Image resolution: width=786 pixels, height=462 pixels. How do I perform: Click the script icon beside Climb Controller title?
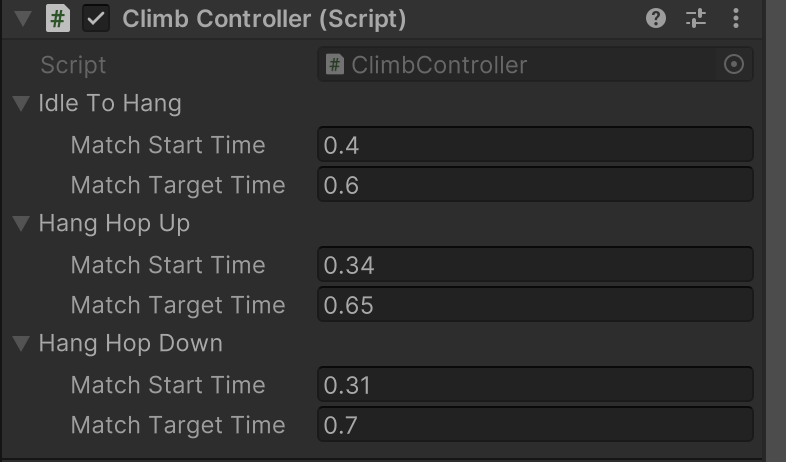(58, 18)
